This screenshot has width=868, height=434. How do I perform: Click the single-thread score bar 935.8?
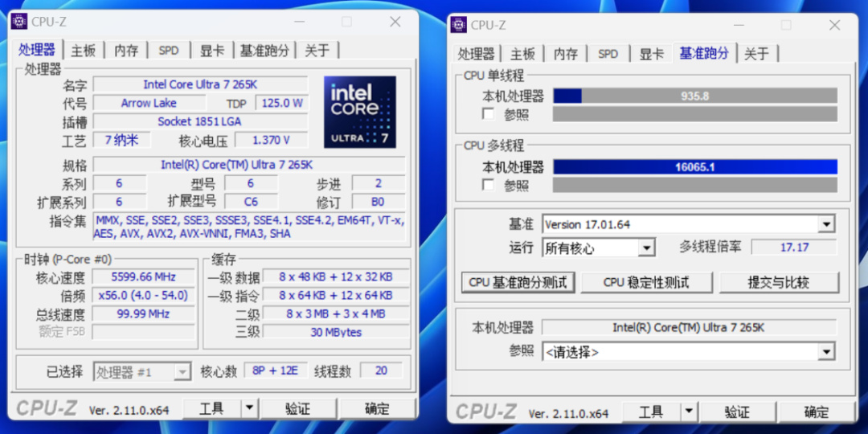click(695, 96)
